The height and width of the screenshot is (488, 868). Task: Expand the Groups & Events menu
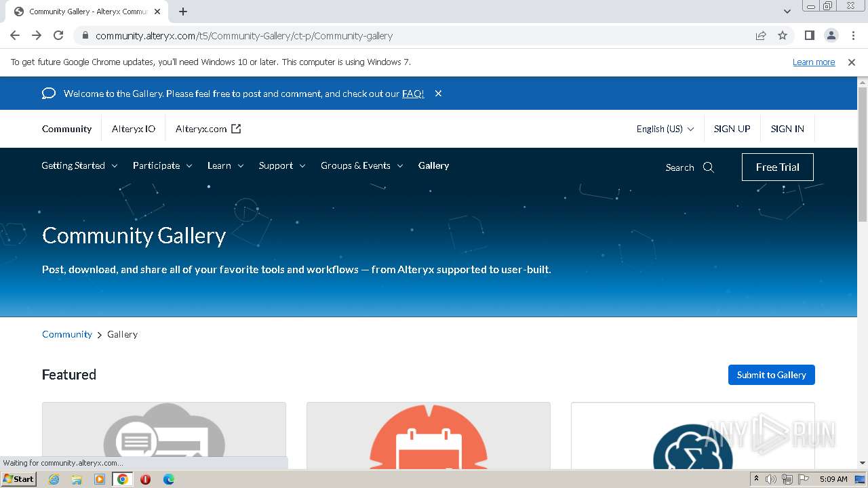pos(362,165)
